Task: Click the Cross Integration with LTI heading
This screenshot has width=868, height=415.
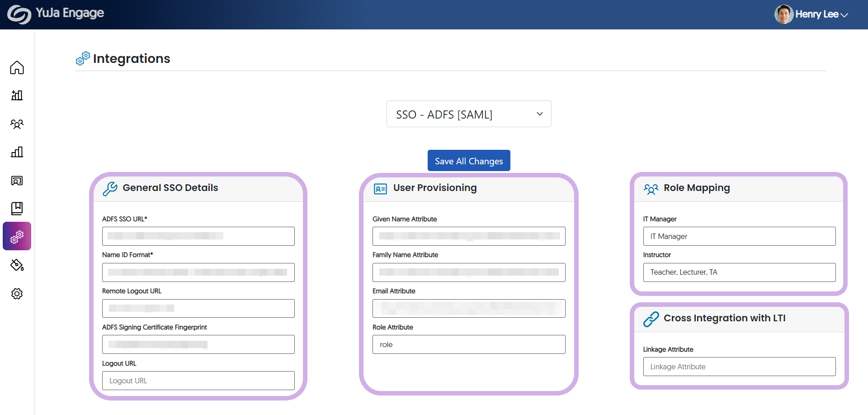Action: [725, 318]
